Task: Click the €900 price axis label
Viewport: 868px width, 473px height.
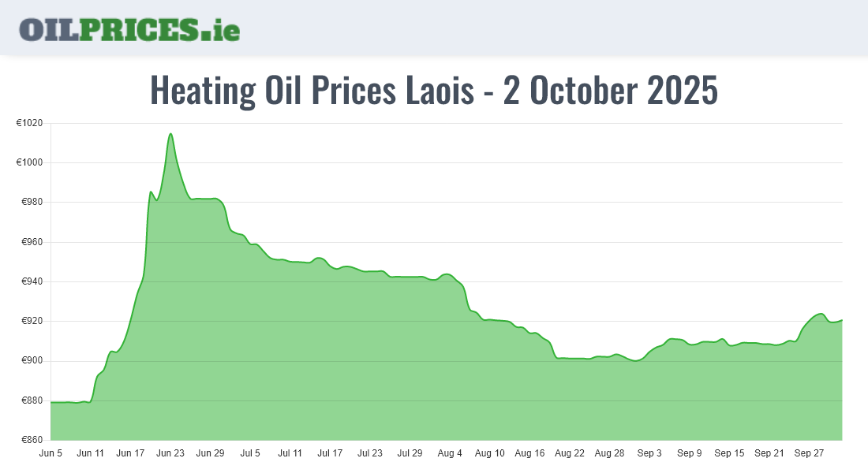Action: pyautogui.click(x=32, y=361)
